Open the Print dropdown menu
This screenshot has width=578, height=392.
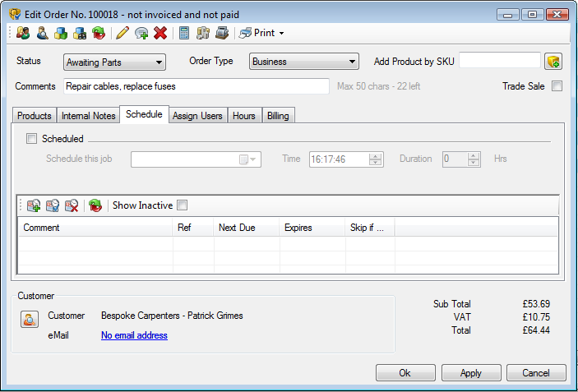[x=263, y=33]
